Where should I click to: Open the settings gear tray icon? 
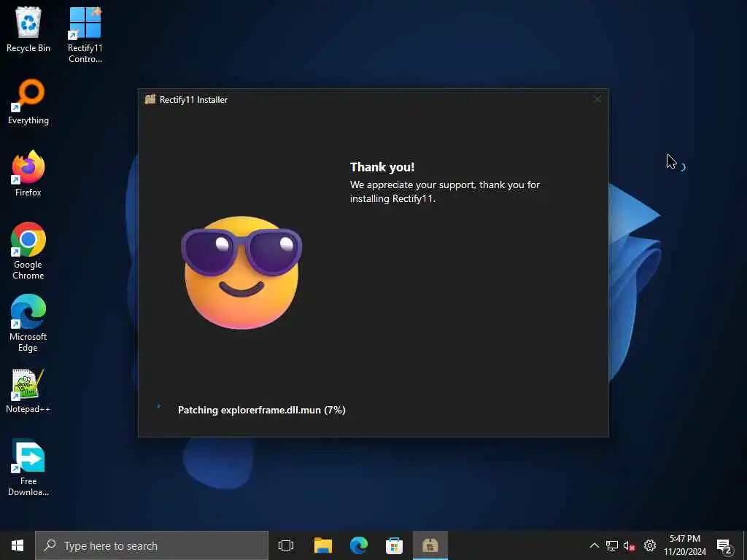(650, 545)
